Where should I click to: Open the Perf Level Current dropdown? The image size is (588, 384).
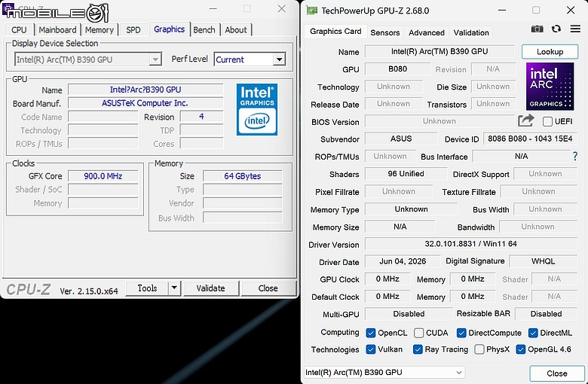coord(250,59)
